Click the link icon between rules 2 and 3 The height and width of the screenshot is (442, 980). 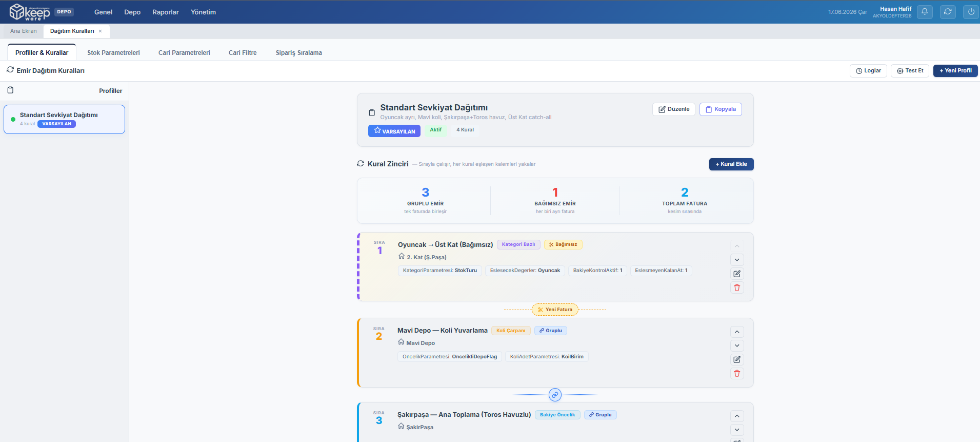[x=555, y=395]
